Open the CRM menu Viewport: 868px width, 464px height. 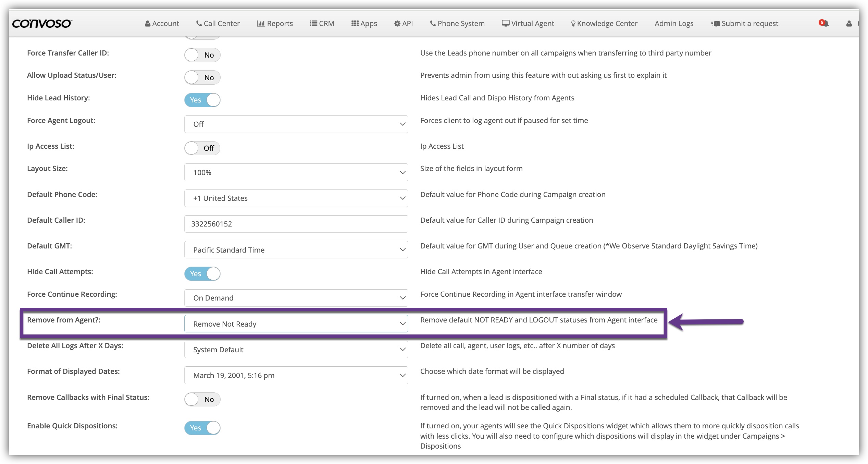tap(322, 23)
